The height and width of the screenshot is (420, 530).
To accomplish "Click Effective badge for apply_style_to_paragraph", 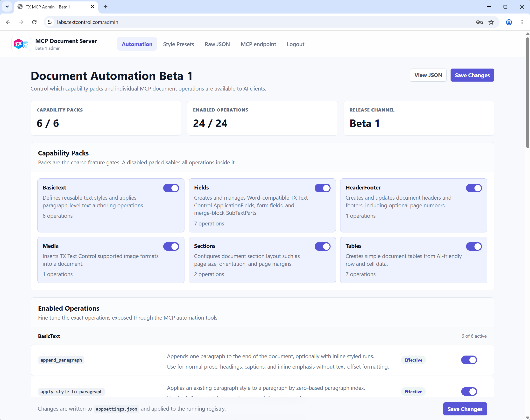I will point(413,392).
